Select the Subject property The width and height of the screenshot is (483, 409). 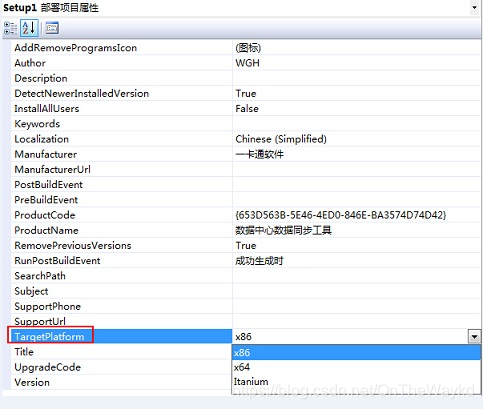click(31, 291)
